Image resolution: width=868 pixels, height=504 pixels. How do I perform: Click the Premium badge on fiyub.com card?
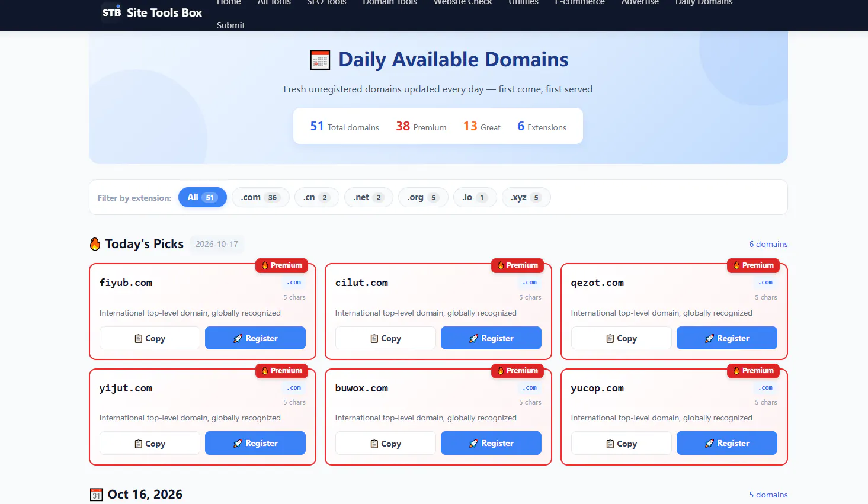click(281, 265)
